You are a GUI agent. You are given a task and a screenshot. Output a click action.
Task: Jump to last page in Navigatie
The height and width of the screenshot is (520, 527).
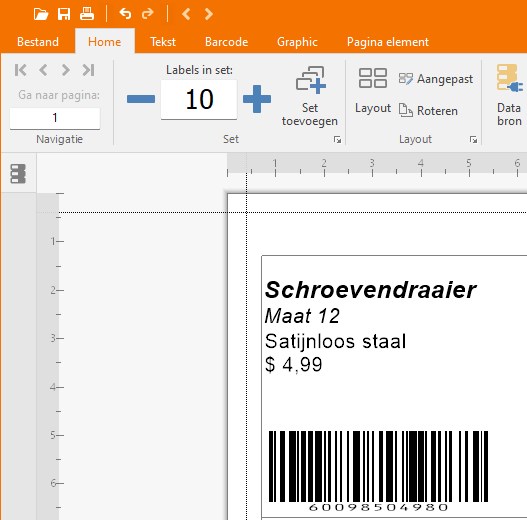pos(88,70)
